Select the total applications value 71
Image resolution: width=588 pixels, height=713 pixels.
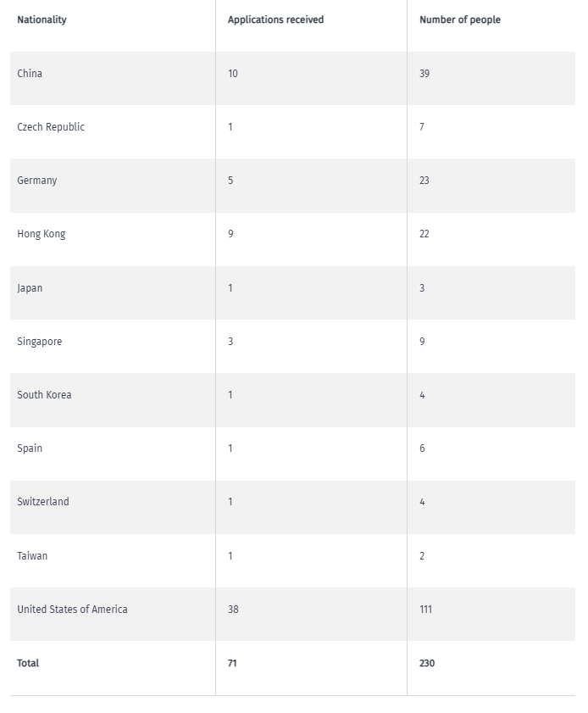pyautogui.click(x=232, y=663)
